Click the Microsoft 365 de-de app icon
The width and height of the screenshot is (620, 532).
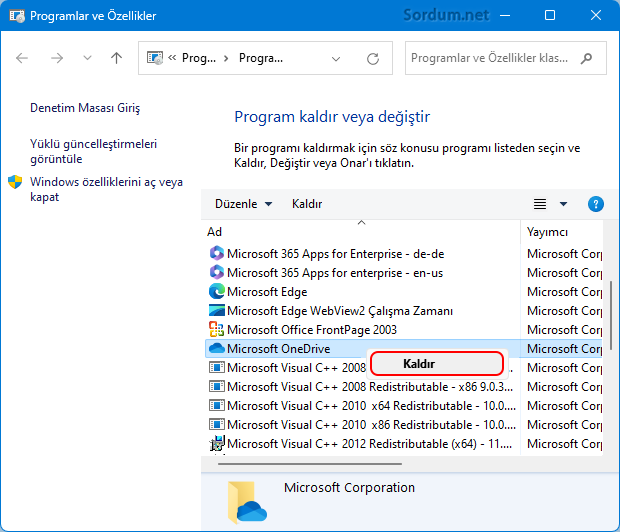pos(217,253)
